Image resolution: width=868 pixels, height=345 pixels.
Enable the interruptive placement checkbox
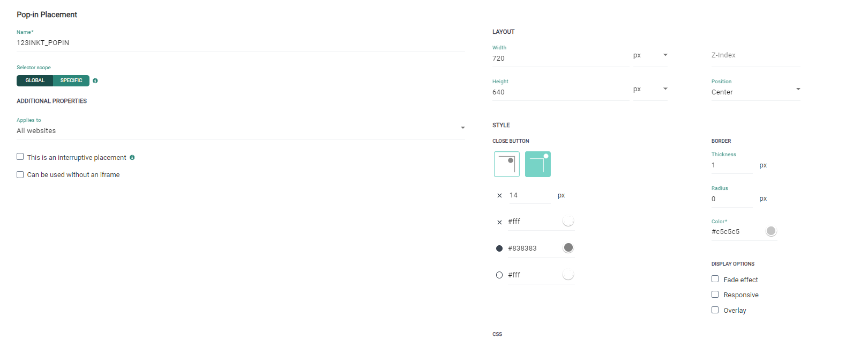click(20, 157)
